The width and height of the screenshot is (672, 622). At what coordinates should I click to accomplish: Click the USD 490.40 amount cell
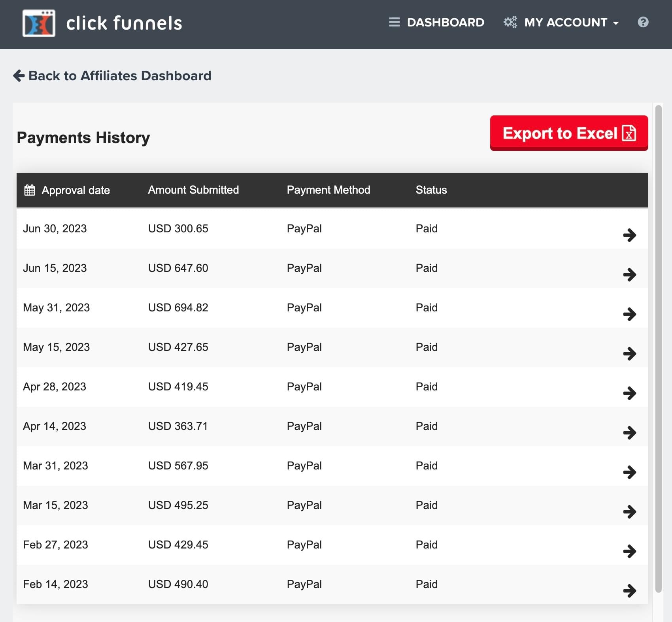178,584
